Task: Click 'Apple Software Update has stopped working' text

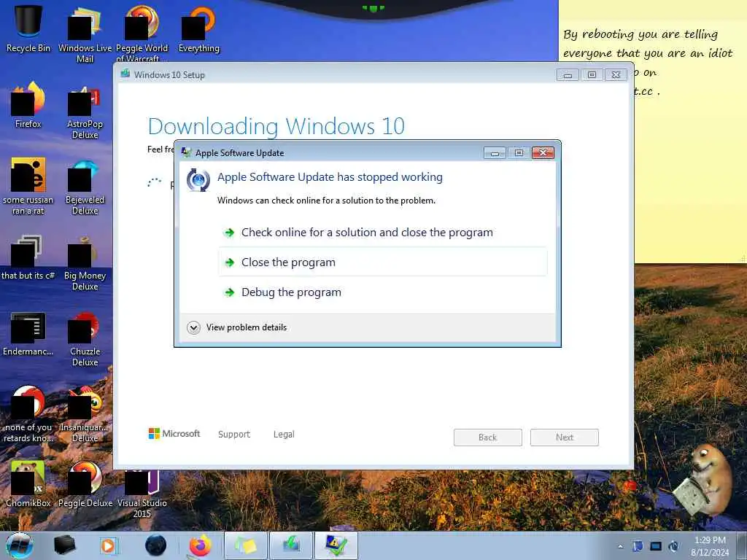Action: [330, 177]
